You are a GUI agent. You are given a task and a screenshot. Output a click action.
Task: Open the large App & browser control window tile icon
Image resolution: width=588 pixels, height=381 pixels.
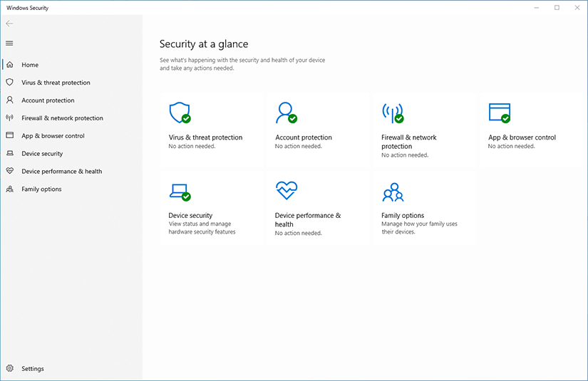point(500,113)
